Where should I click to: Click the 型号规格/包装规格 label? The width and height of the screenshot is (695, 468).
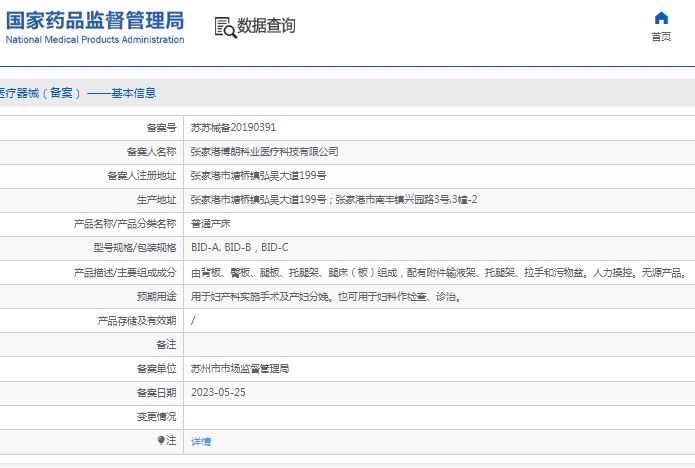pyautogui.click(x=135, y=247)
